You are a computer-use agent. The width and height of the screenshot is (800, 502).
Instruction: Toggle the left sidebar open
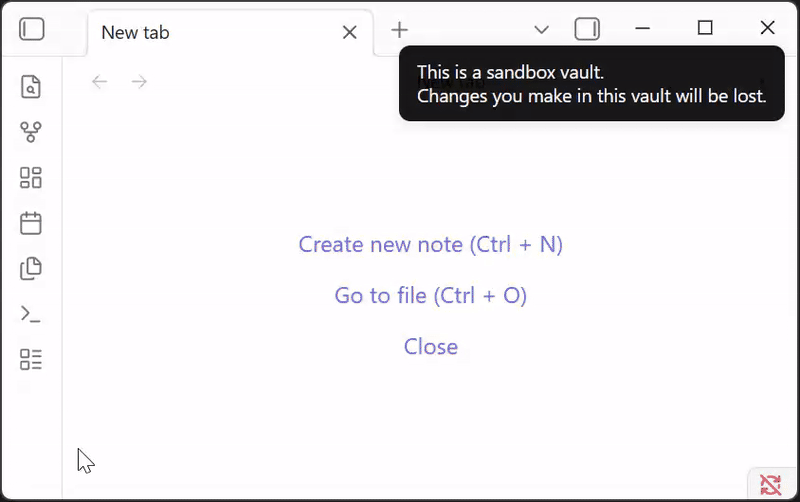coord(32,29)
